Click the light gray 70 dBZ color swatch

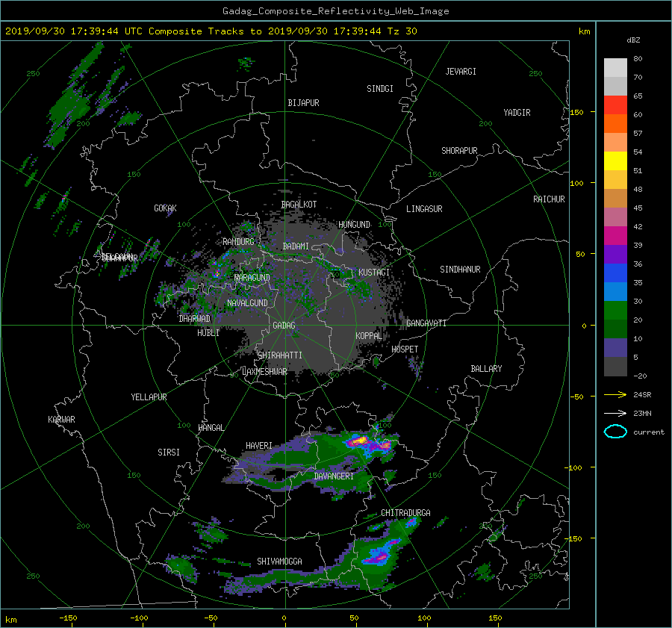pyautogui.click(x=615, y=68)
